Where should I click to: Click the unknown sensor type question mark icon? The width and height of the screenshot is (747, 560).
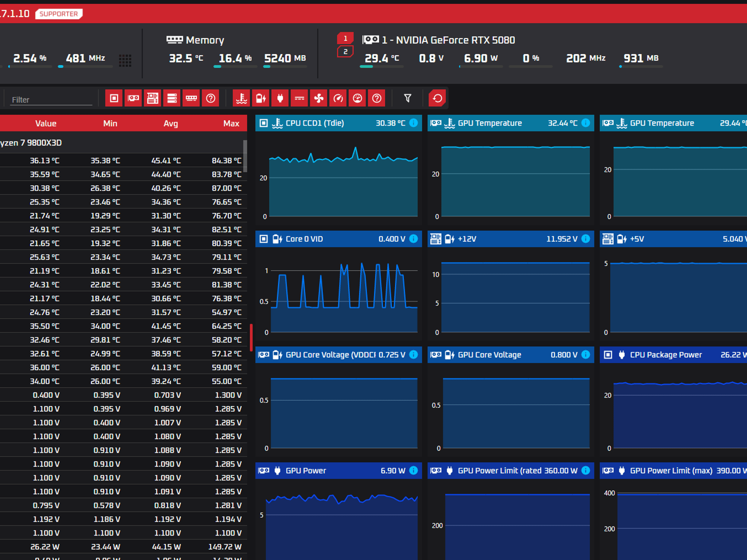[377, 98]
